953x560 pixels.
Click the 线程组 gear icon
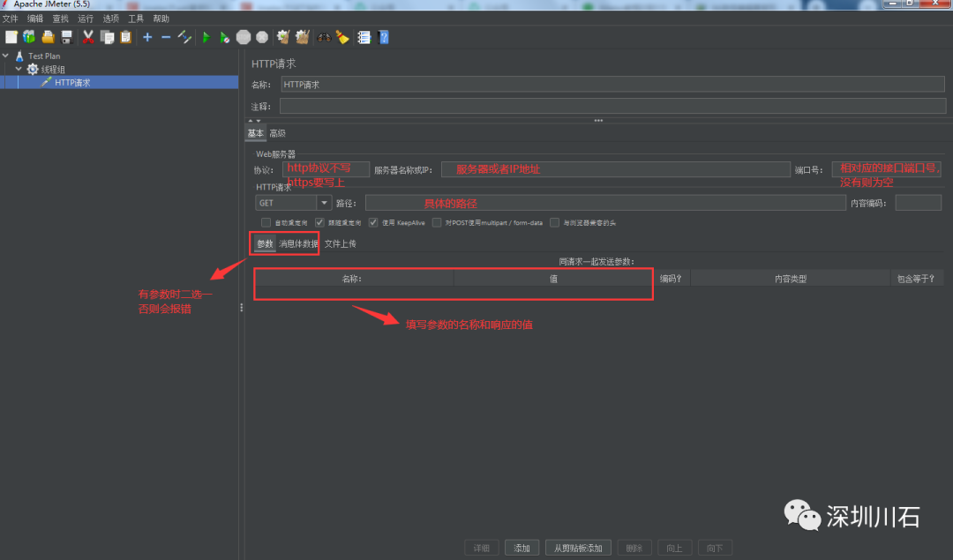33,70
